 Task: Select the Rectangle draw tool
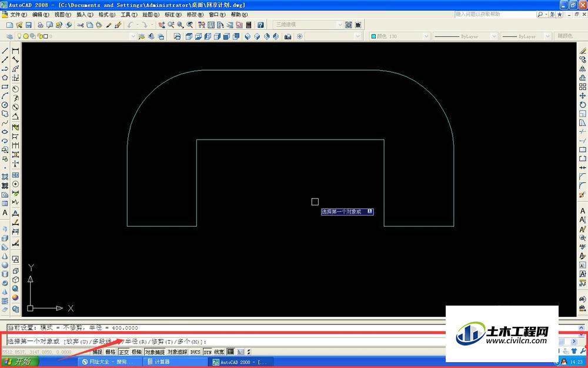click(5, 87)
